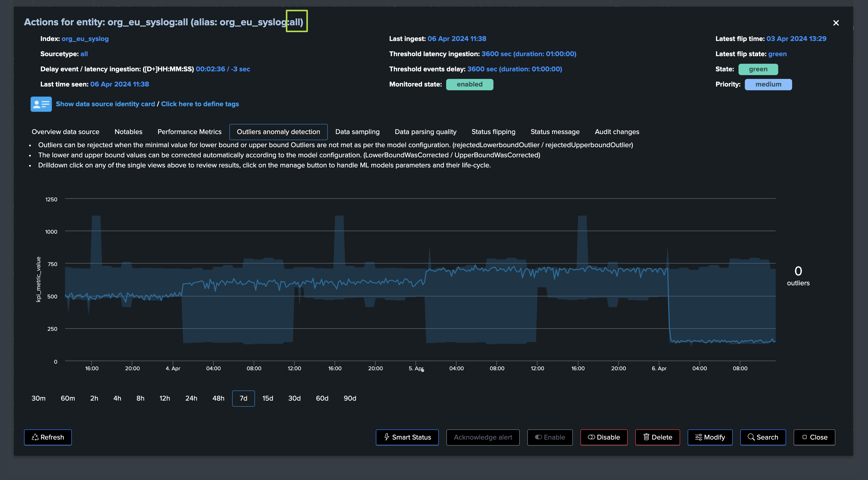
Task: Click the Disable toggle button
Action: (x=603, y=437)
